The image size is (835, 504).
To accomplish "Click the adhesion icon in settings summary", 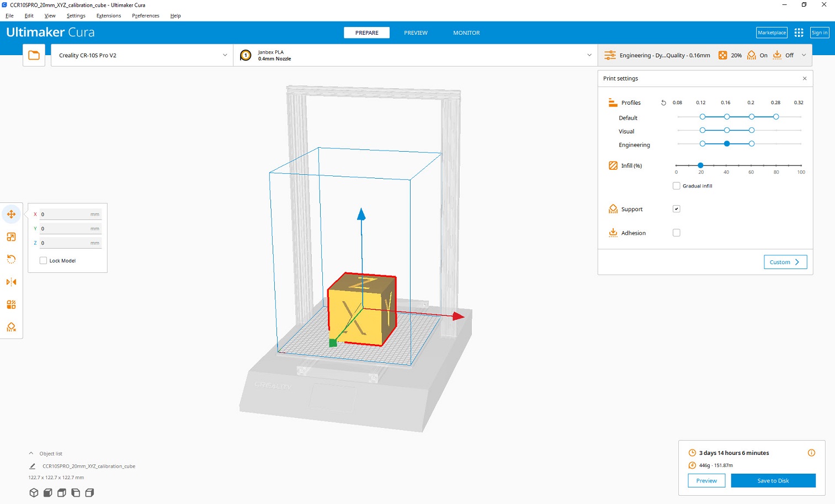I will pos(777,55).
